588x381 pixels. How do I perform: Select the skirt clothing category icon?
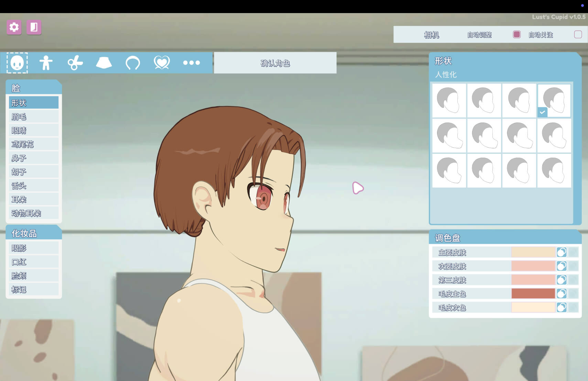coord(104,63)
